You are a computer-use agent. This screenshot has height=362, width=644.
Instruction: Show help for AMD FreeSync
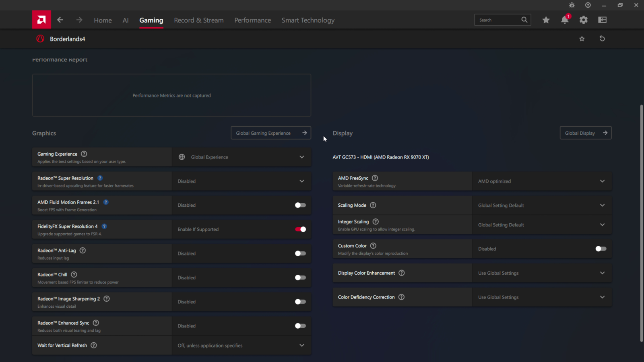(375, 178)
